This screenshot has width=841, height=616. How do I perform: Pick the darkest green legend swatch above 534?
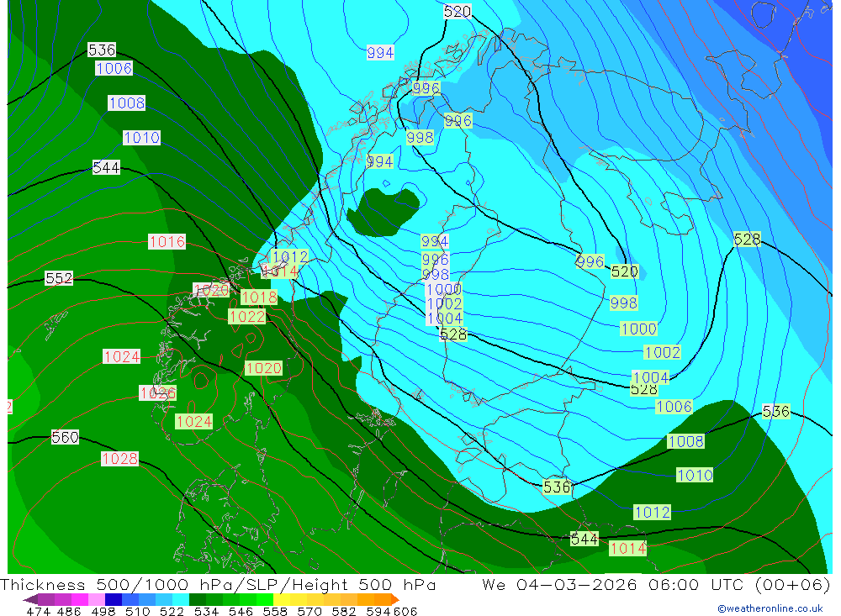tap(198, 599)
